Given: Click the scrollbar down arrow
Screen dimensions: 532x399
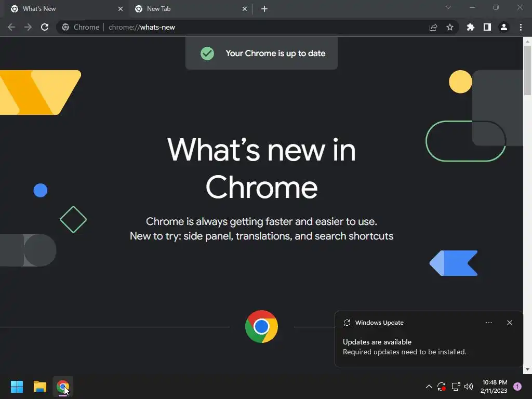Looking at the screenshot, I should click(x=527, y=369).
